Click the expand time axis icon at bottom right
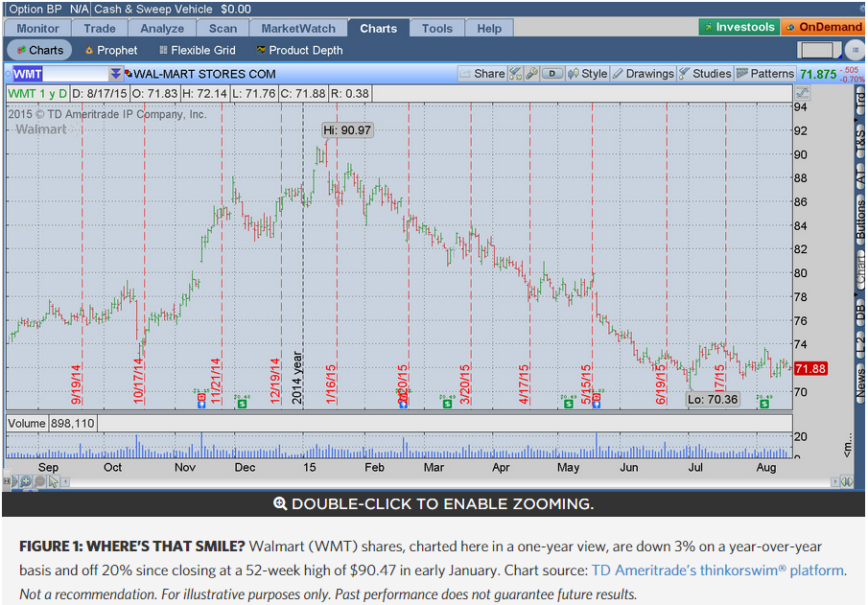 [848, 482]
